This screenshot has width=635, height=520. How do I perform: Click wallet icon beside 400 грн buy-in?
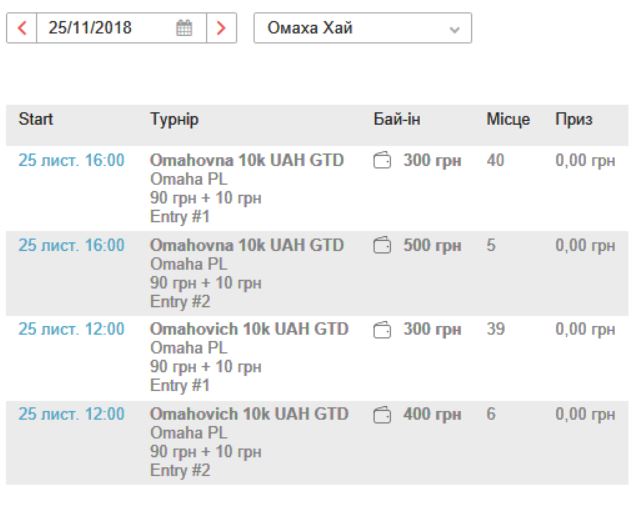click(381, 414)
